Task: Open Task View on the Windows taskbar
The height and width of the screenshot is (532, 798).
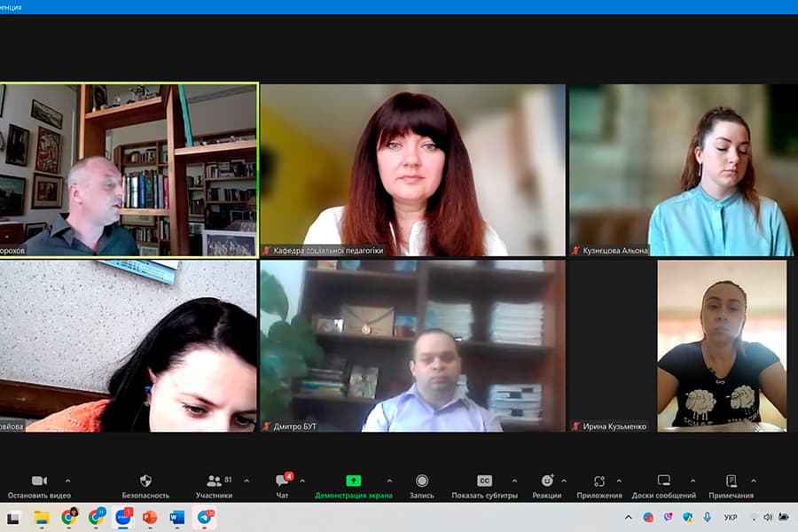Action: (13, 518)
